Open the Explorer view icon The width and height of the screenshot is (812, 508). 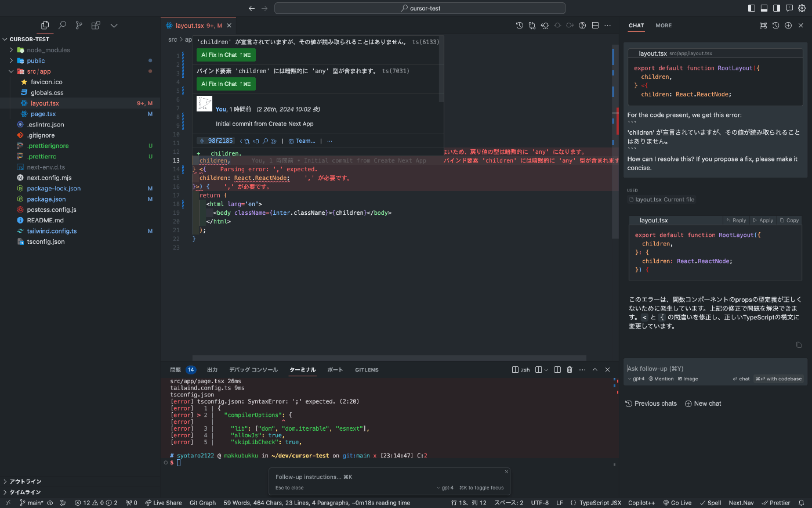[x=45, y=26]
